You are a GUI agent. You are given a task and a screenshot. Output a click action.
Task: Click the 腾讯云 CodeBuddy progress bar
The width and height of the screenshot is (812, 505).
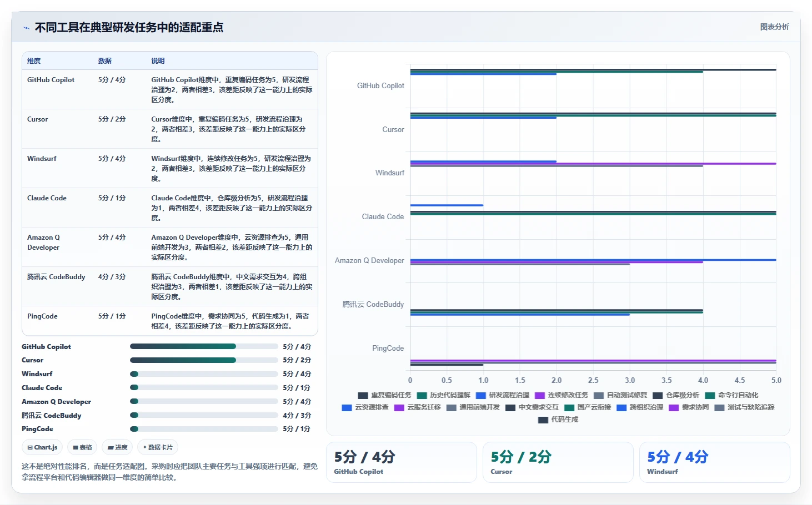(x=204, y=415)
